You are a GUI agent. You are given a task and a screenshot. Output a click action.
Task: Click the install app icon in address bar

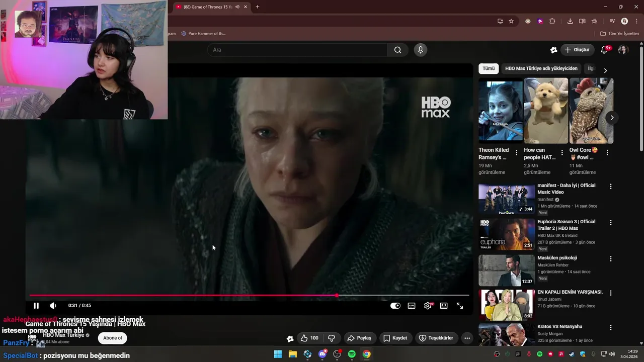[500, 21]
